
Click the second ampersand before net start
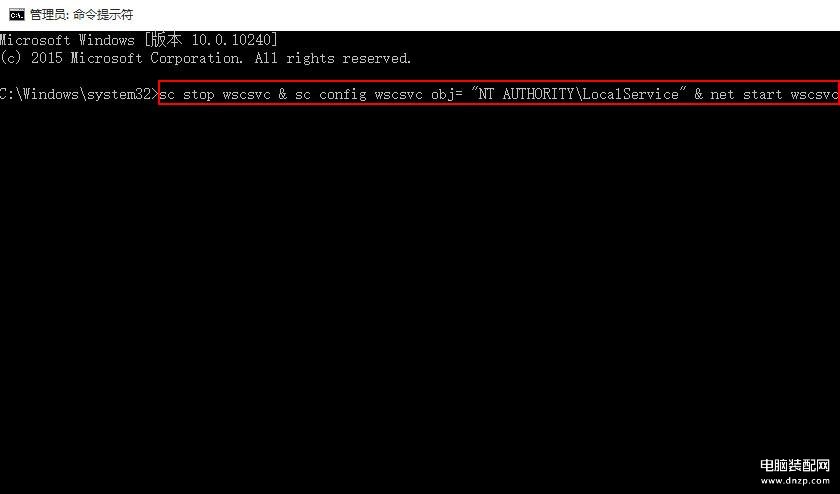699,94
